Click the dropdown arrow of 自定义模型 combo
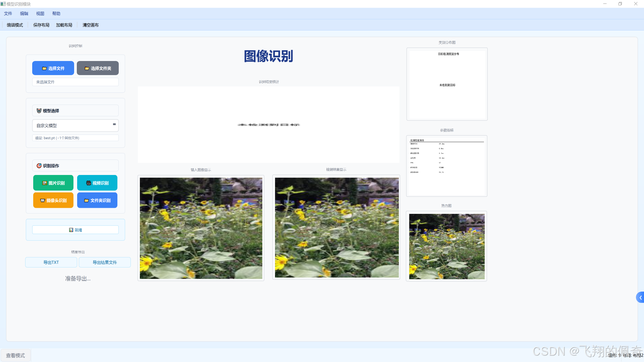This screenshot has width=644, height=362. pyautogui.click(x=114, y=124)
